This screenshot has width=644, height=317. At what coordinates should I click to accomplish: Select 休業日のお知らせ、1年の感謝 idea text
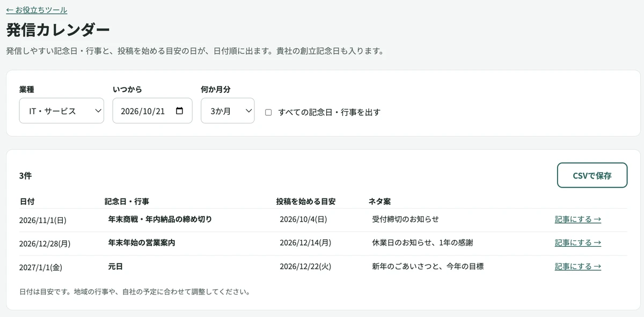click(x=422, y=243)
